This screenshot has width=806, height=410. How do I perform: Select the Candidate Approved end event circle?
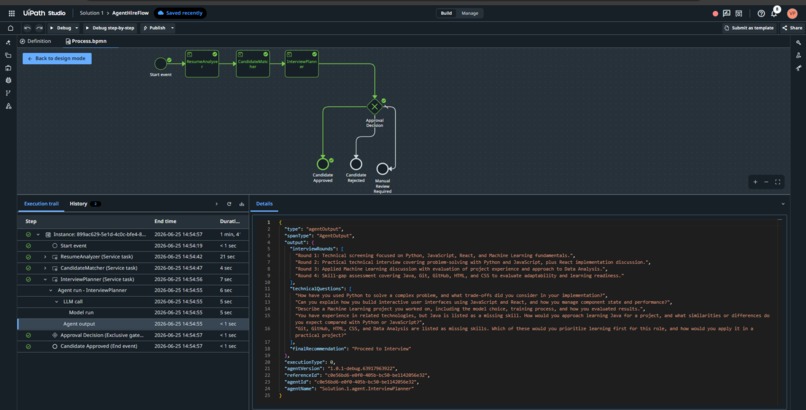click(x=323, y=164)
